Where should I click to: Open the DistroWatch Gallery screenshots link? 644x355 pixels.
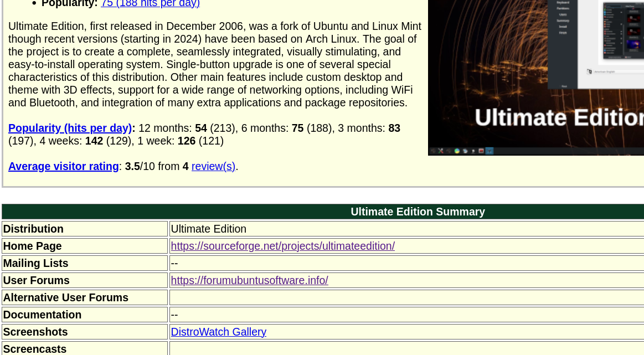point(218,332)
